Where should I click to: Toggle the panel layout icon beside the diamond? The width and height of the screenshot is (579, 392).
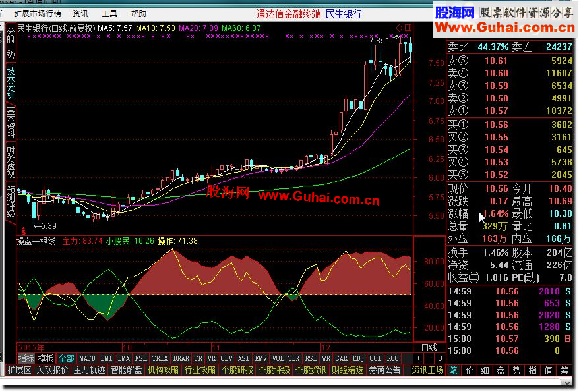coord(408,28)
